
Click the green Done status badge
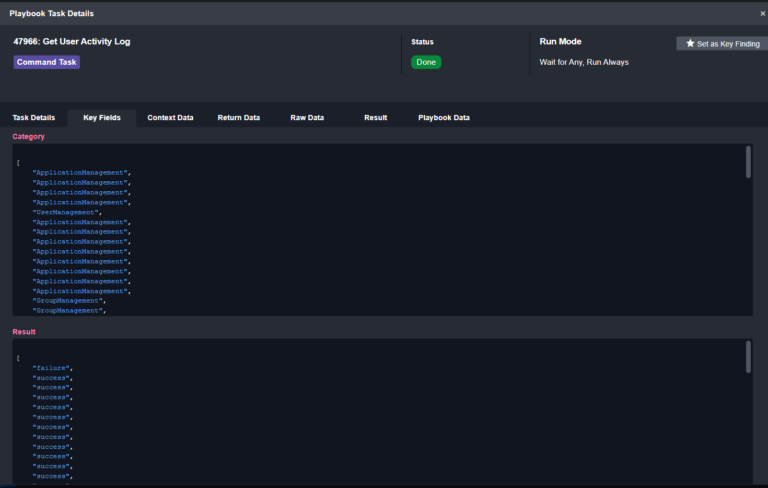point(426,62)
